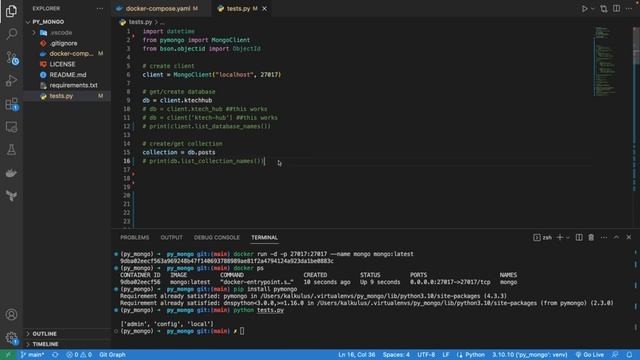Open the new terminal profile dropdown
Viewport: 640px width, 360px height.
[x=568, y=238]
